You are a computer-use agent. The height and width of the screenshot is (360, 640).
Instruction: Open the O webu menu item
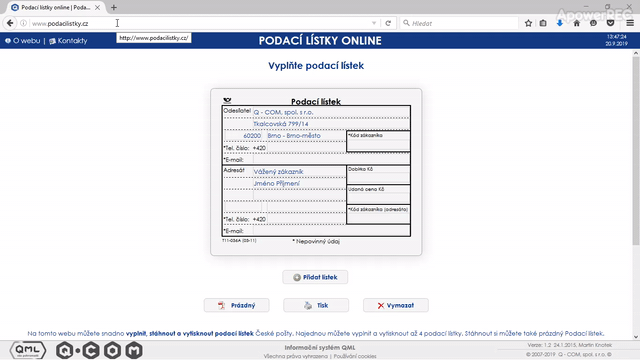tap(23, 41)
